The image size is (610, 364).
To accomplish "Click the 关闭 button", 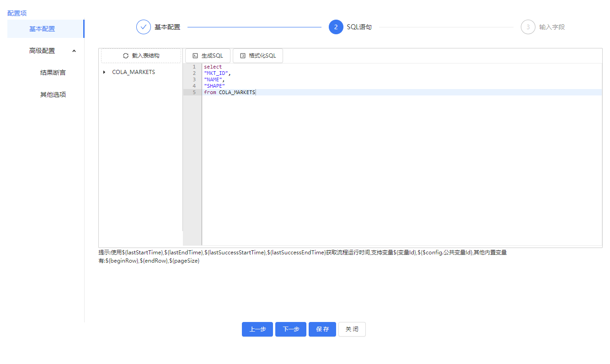I will click(x=352, y=329).
